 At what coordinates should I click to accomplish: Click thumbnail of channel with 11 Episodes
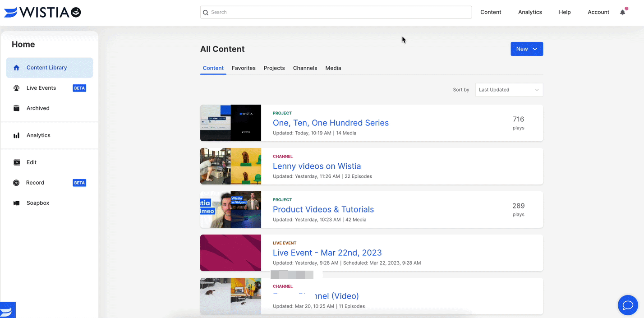click(x=230, y=296)
